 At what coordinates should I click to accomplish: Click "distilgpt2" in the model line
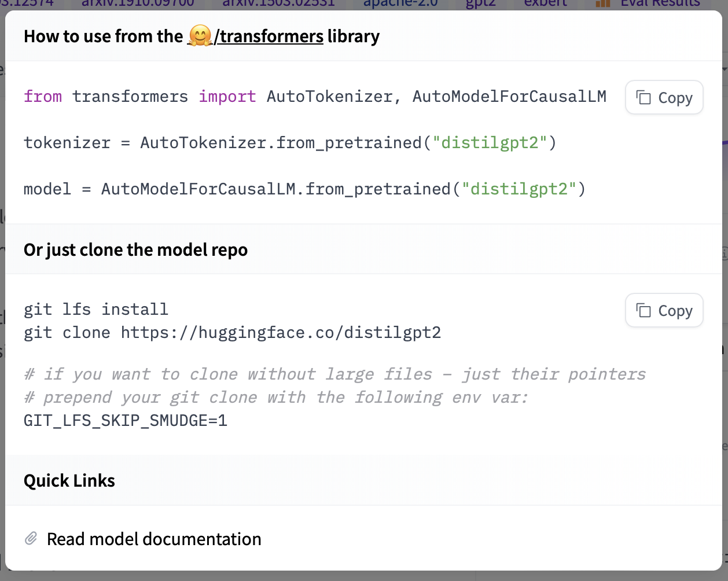[519, 189]
